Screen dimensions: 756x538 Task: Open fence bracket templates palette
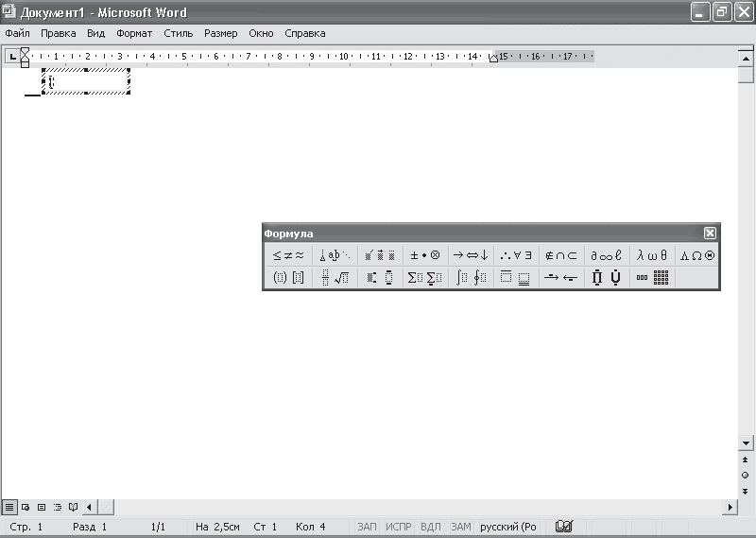pos(288,277)
